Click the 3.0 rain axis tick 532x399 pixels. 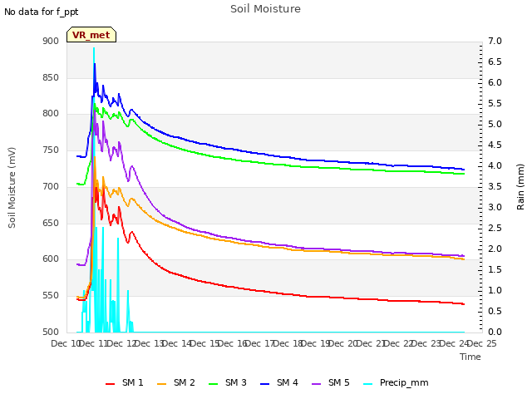[495, 208]
